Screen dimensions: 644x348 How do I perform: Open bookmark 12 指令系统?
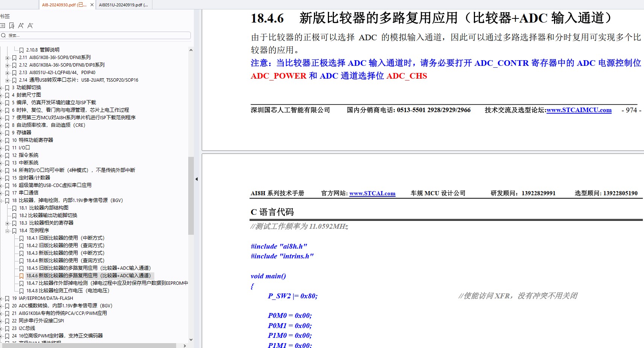(25, 155)
